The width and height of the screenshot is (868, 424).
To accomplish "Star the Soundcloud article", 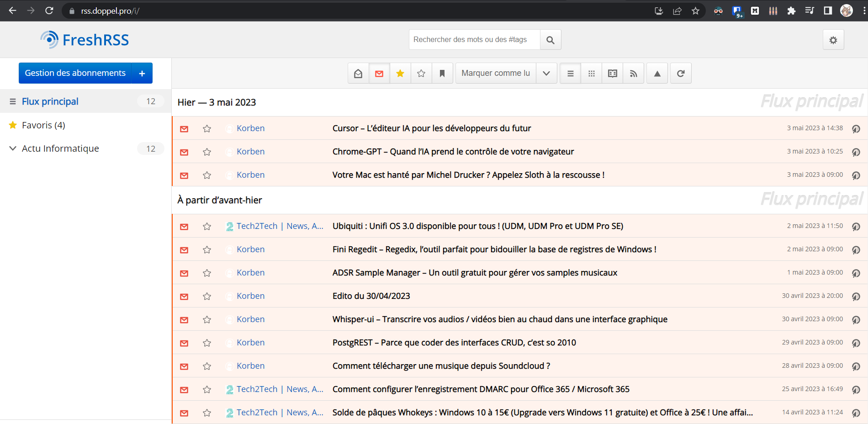I will coord(207,366).
